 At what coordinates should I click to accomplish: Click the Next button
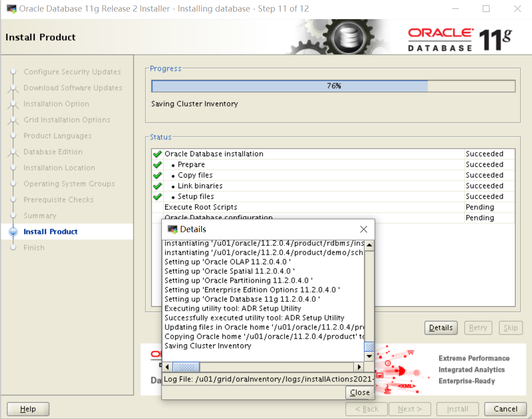410,409
